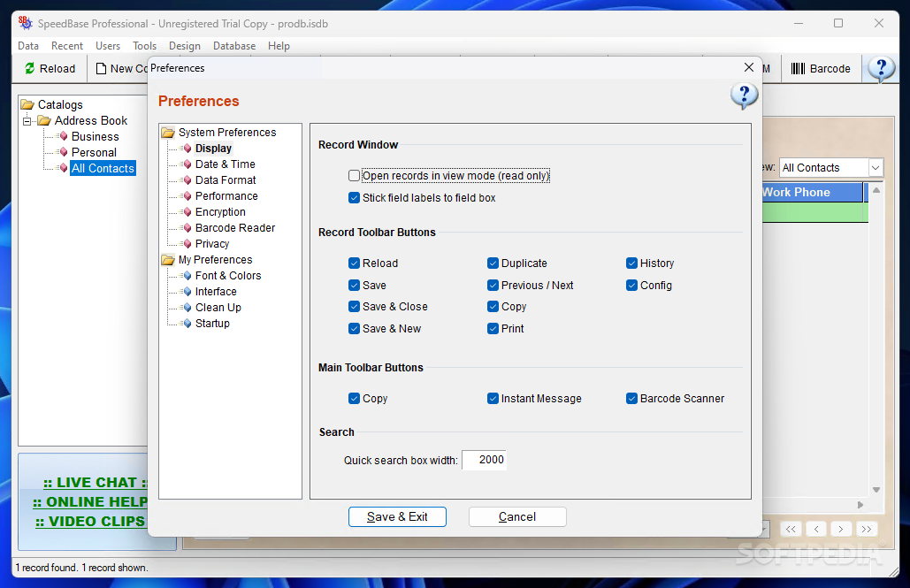The image size is (910, 588).
Task: Open the VIDEO CLIPS link
Action: coord(90,522)
